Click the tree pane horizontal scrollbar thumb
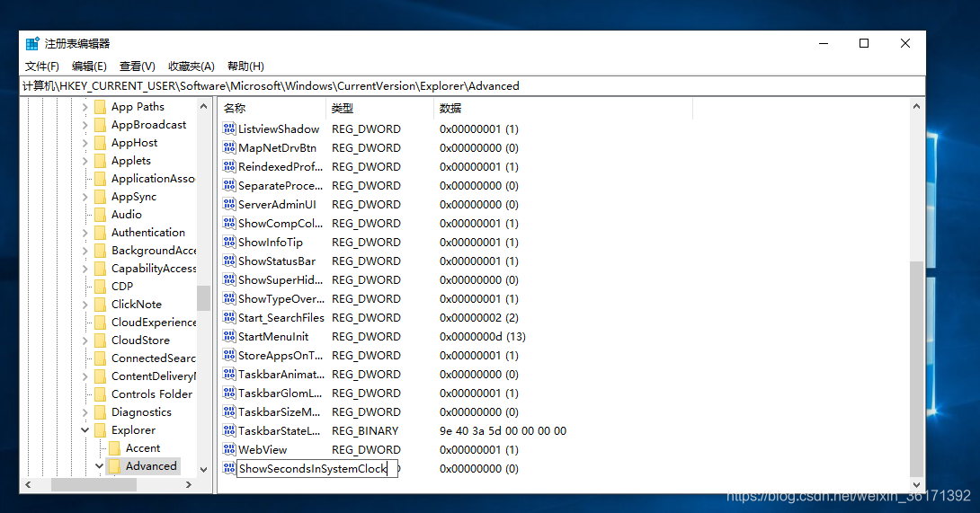 pos(94,485)
